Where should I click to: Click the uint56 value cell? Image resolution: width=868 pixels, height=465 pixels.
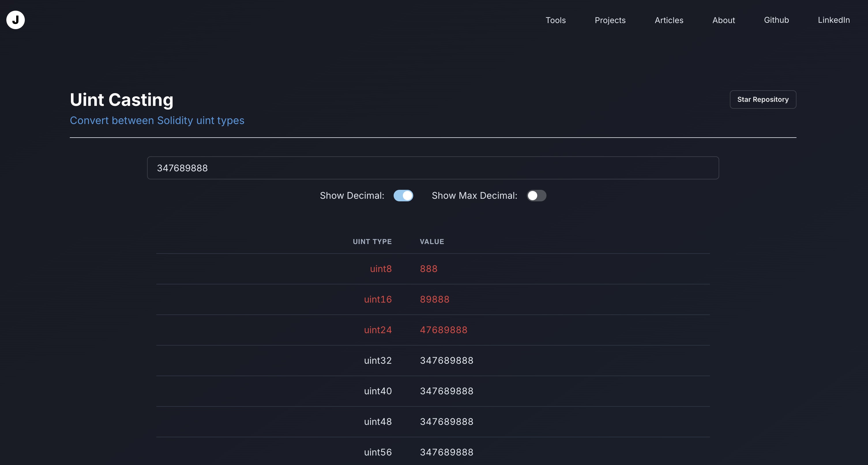446,452
